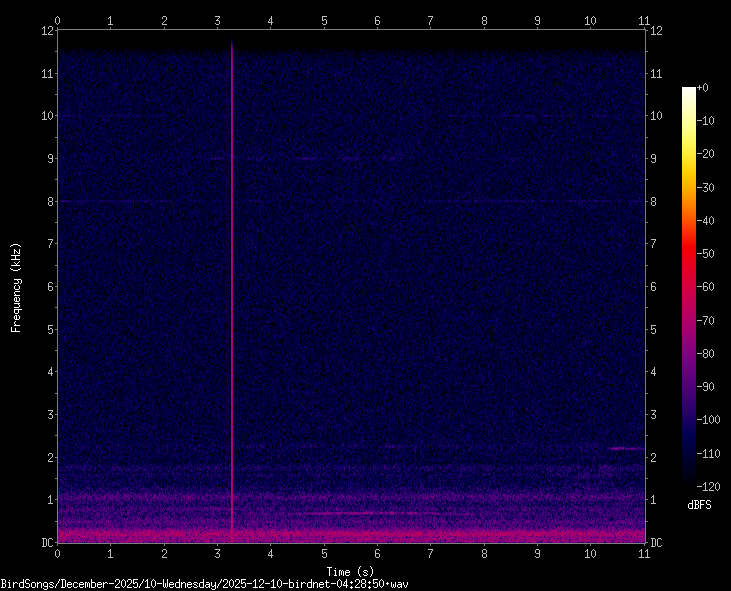Image resolution: width=731 pixels, height=591 pixels.
Task: Click the dBFS color scale gradient bar
Action: [689, 286]
